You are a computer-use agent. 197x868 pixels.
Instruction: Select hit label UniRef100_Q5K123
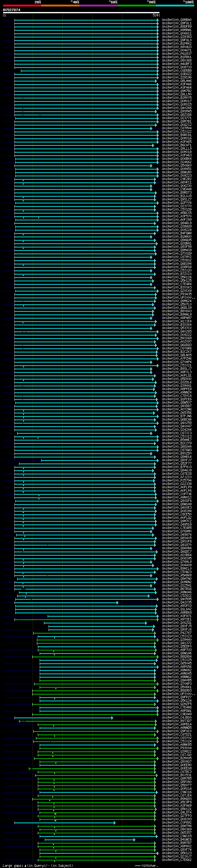[x=176, y=853]
